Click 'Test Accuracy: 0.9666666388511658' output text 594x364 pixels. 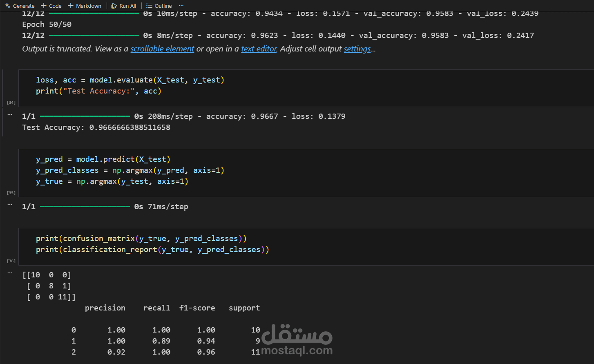96,127
